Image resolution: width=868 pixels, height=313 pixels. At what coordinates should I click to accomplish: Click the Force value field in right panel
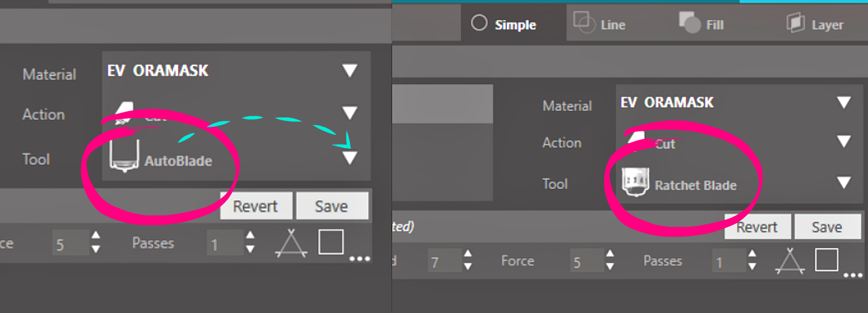point(586,262)
